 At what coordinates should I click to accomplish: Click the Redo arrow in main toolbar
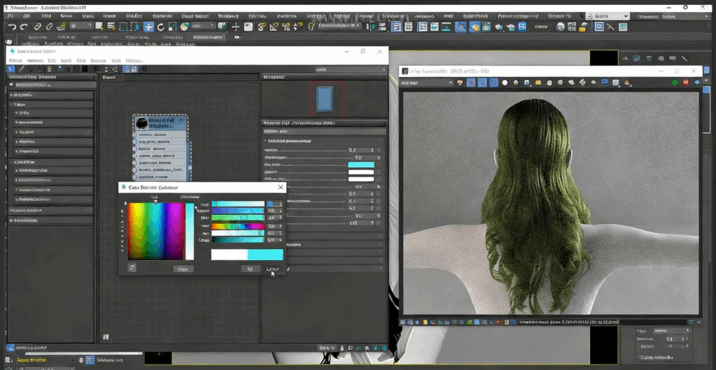pos(24,27)
